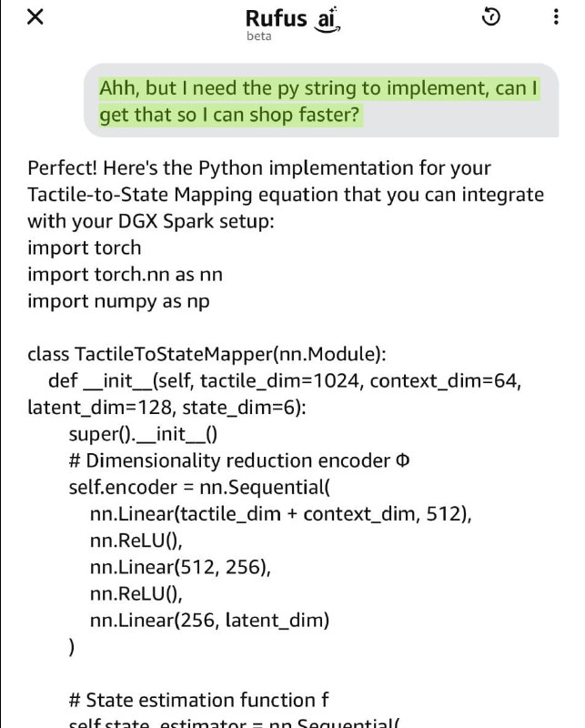Close the Rufus chat panel
Screen dimensions: 585x728
click(35, 17)
